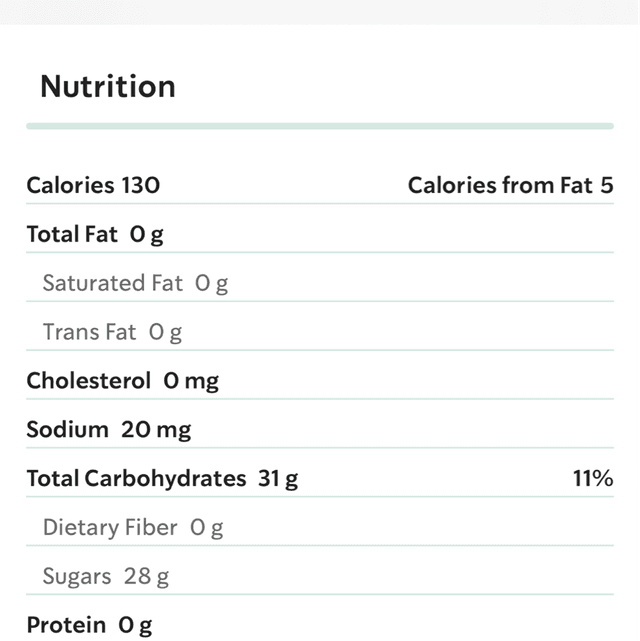Select the Saturated Fat label
This screenshot has height=641, width=640.
tap(113, 283)
